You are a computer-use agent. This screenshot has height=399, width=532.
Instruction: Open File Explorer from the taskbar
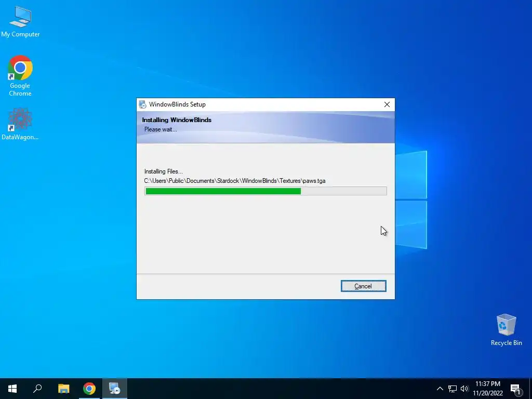click(63, 389)
